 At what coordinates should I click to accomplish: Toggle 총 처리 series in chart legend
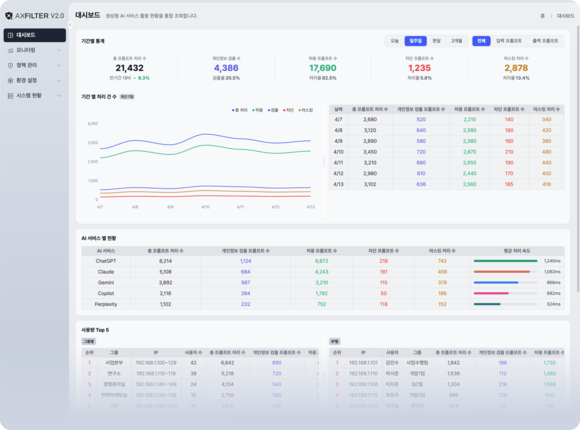pos(240,110)
